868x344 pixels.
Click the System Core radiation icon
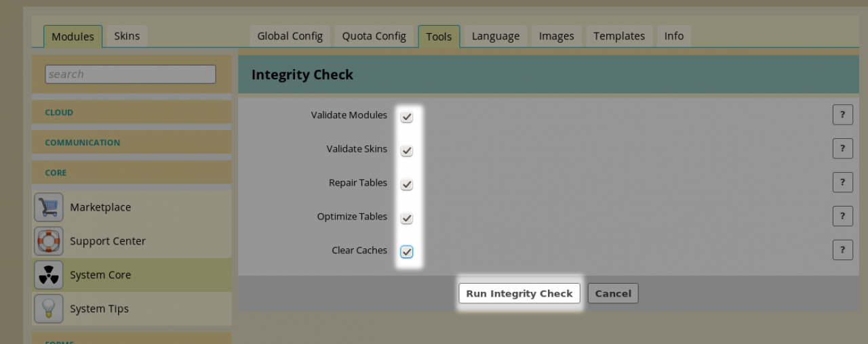[48, 275]
